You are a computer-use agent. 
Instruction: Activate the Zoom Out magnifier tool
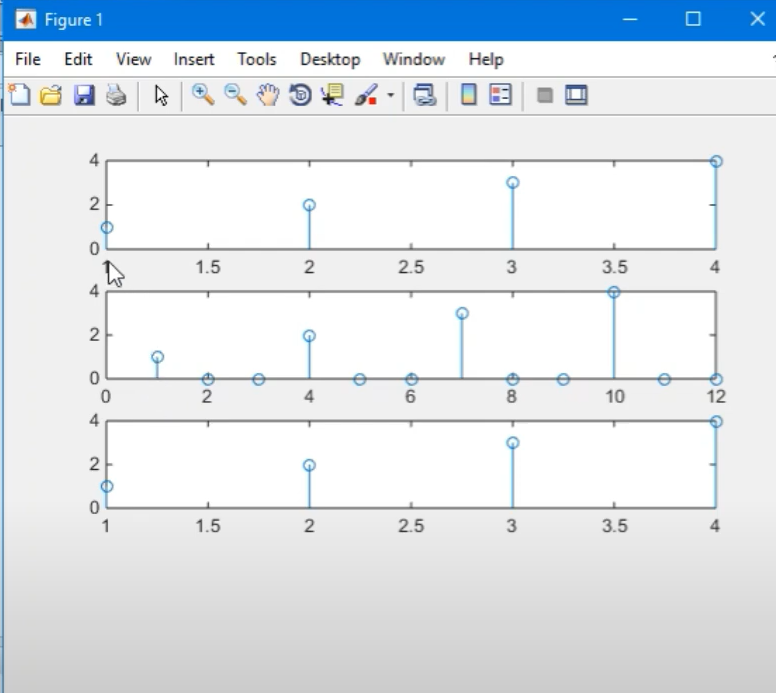235,95
